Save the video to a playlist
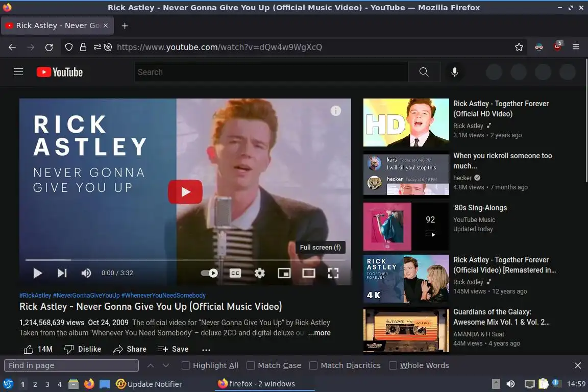The width and height of the screenshot is (588, 392). (173, 349)
